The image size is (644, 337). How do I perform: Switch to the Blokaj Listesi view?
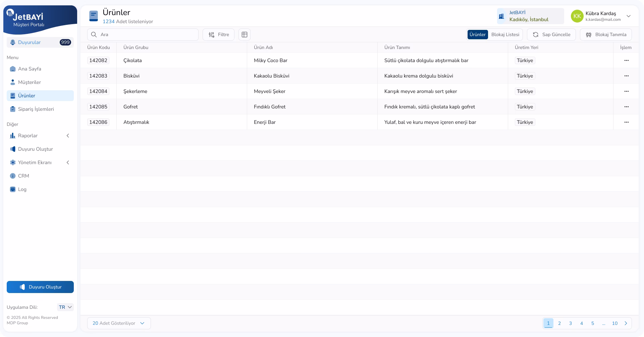coord(505,35)
